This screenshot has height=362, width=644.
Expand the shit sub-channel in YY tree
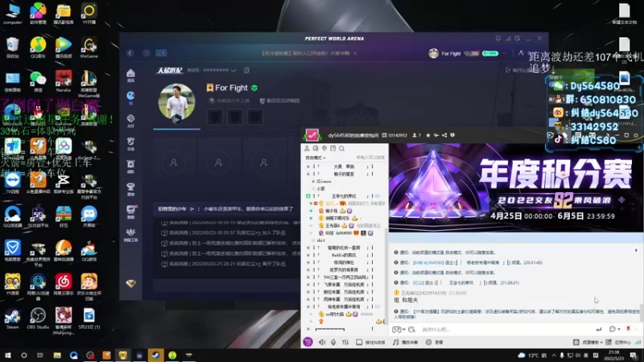pyautogui.click(x=313, y=240)
